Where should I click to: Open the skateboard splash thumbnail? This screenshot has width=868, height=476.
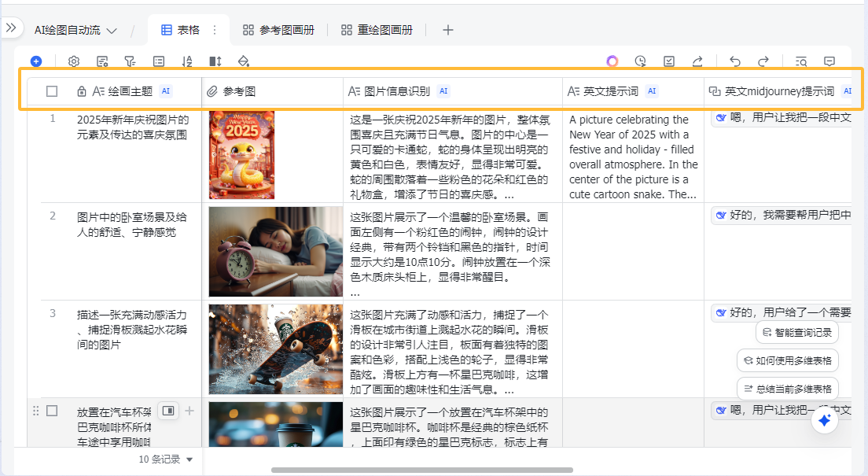pos(276,349)
